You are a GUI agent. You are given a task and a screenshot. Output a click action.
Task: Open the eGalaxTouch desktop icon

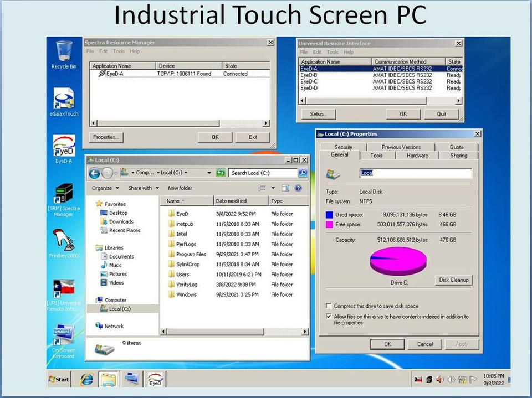(x=64, y=100)
